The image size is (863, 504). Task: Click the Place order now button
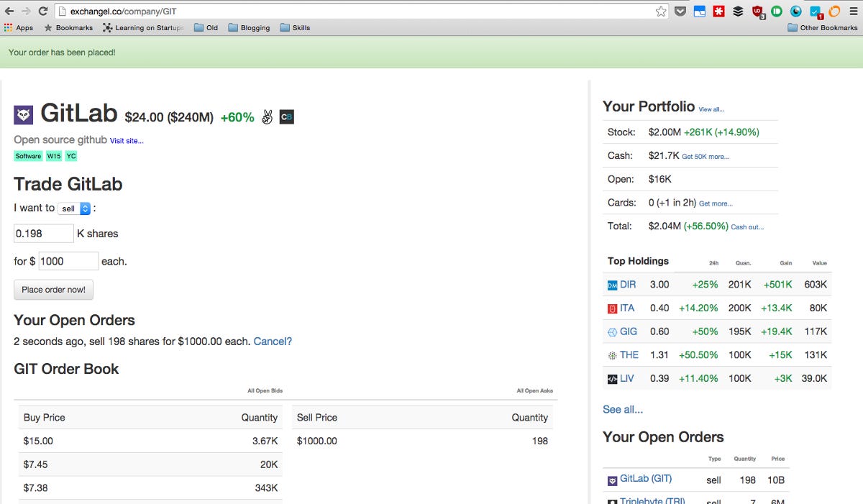coord(53,290)
